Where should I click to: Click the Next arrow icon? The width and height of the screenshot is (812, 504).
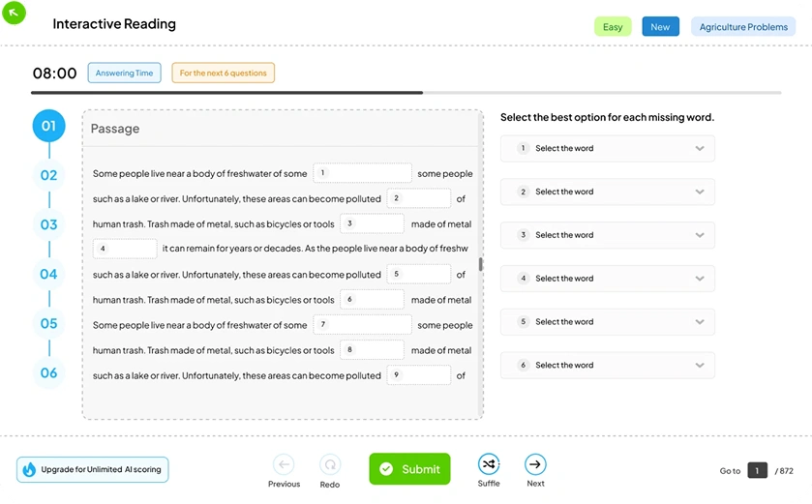(535, 464)
